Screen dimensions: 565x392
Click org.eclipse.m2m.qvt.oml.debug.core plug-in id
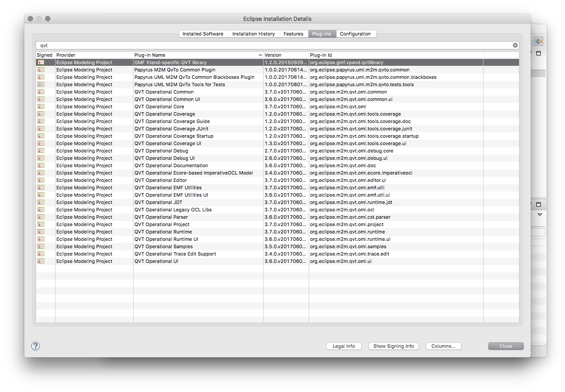coord(352,151)
